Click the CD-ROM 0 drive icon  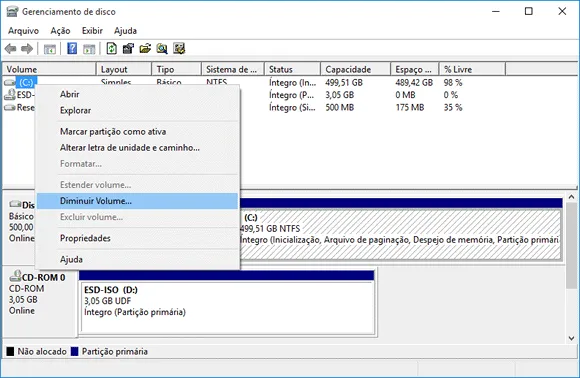15,276
